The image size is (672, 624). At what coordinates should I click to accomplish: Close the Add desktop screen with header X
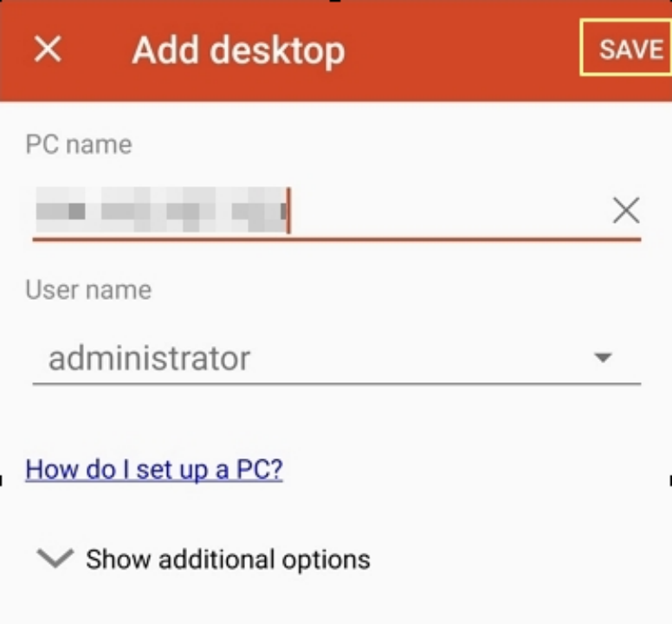[x=48, y=49]
